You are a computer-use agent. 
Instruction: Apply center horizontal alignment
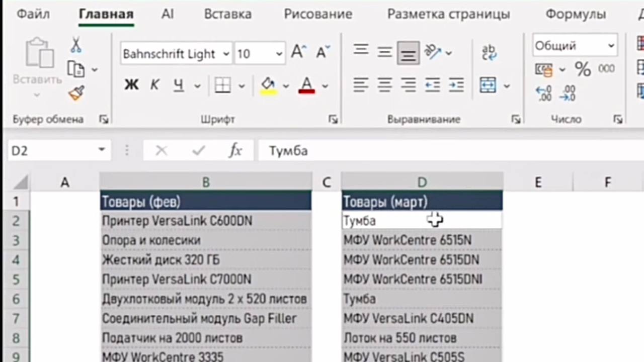point(385,85)
